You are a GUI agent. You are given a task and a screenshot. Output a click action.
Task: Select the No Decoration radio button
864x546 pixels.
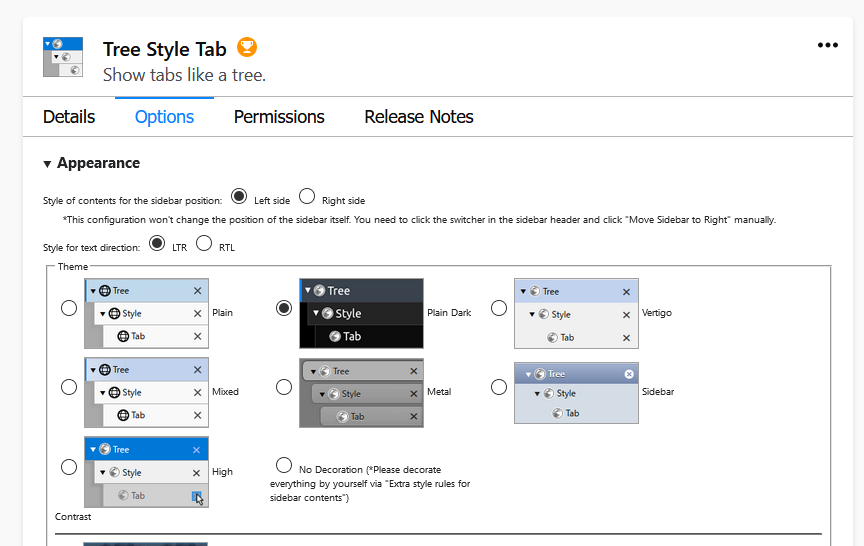pyautogui.click(x=284, y=465)
